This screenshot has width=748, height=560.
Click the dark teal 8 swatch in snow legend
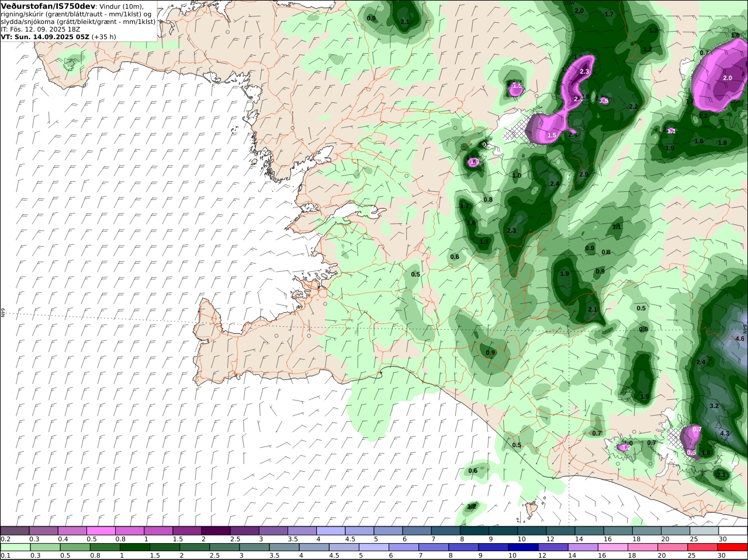coord(475,531)
